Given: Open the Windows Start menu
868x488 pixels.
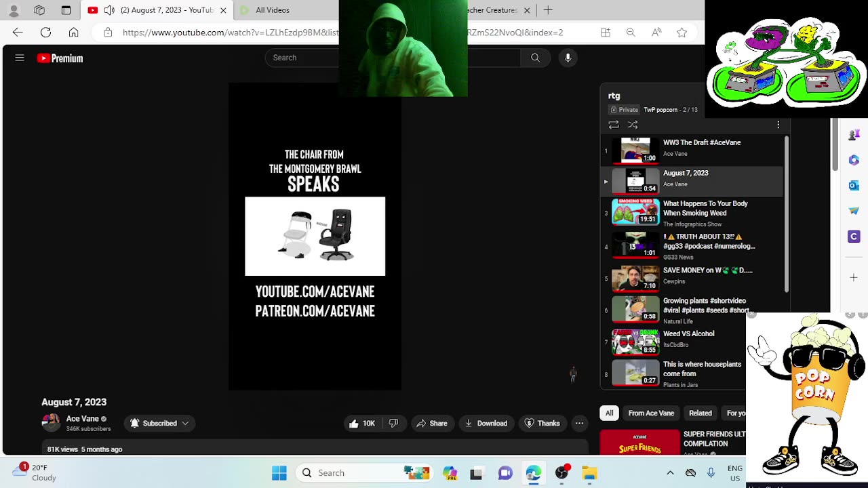Looking at the screenshot, I should (279, 473).
